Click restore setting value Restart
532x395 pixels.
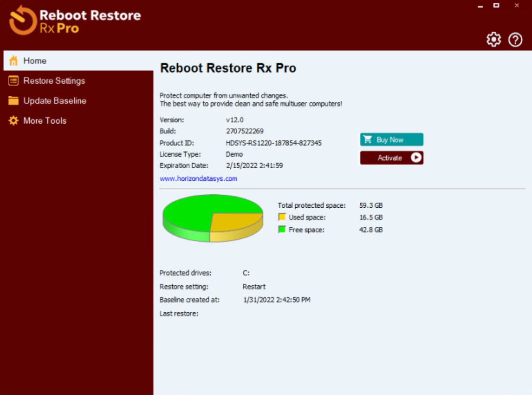tap(254, 287)
